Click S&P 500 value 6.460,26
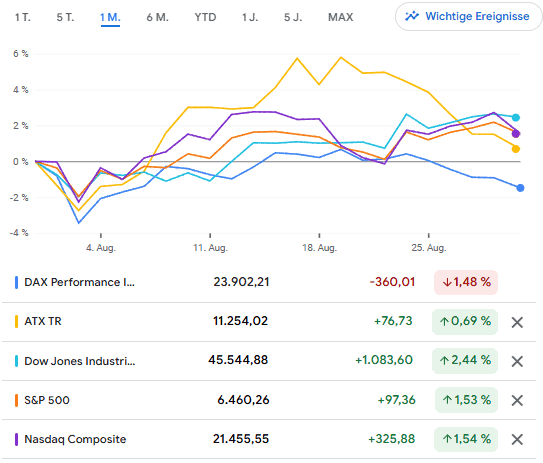 [243, 400]
